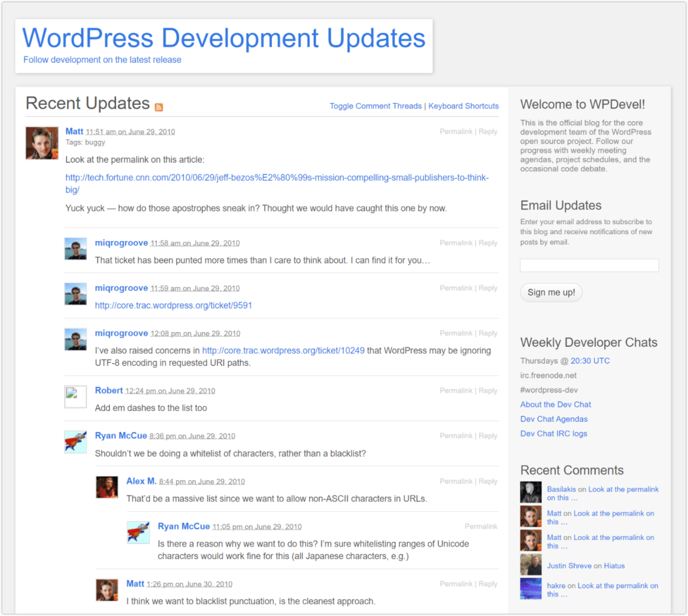Click Basilakis avatar in Recent Comments

(531, 493)
